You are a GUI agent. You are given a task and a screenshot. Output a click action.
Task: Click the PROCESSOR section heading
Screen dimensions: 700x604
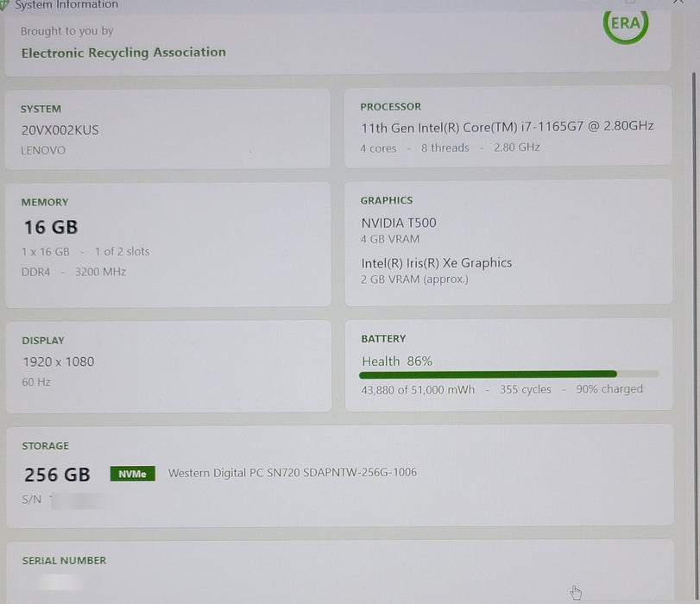391,107
